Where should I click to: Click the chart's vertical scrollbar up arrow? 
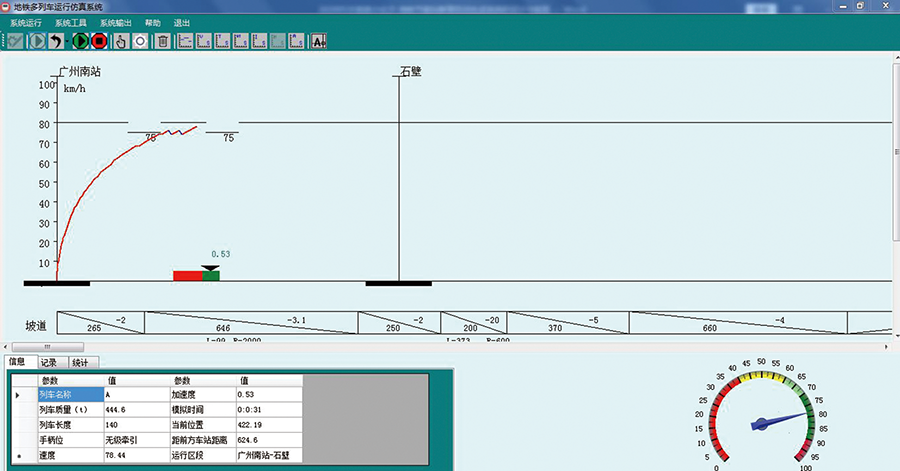click(897, 58)
